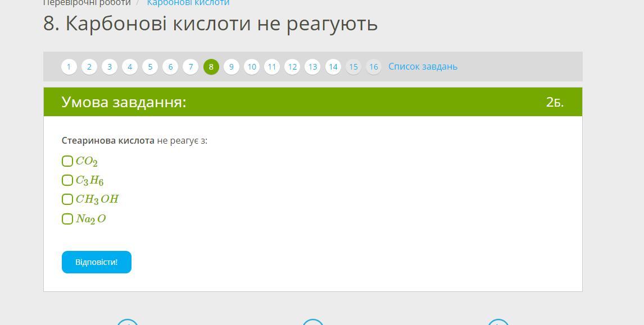Select task number 12
This screenshot has width=644, height=325.
tap(292, 67)
